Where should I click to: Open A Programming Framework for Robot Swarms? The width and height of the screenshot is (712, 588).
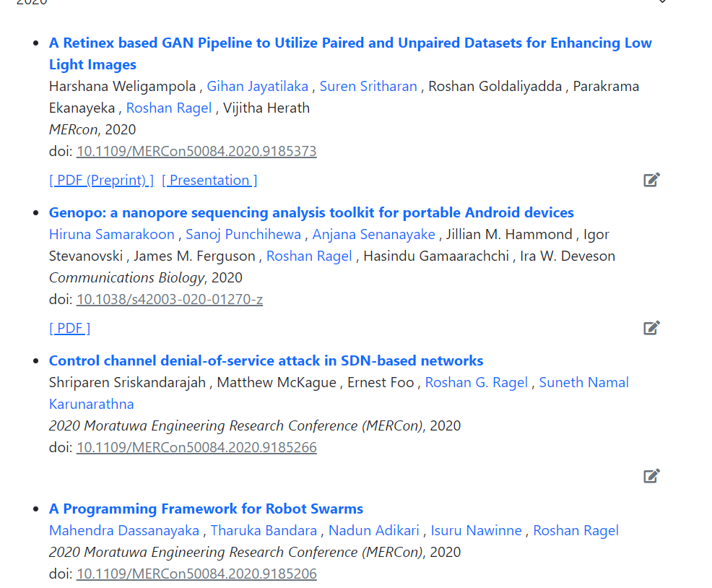click(x=206, y=509)
